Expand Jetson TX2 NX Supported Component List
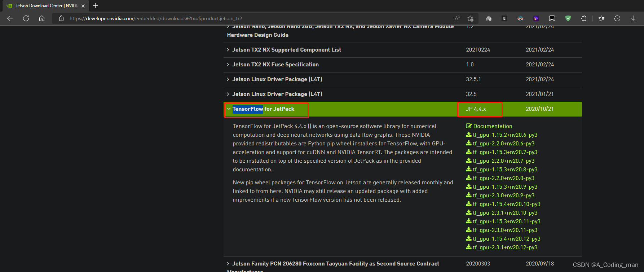The width and height of the screenshot is (644, 272). (287, 50)
